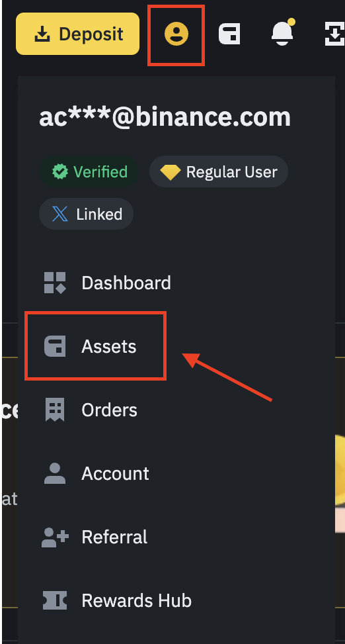
Task: Click the Regular User badge
Action: [x=219, y=171]
